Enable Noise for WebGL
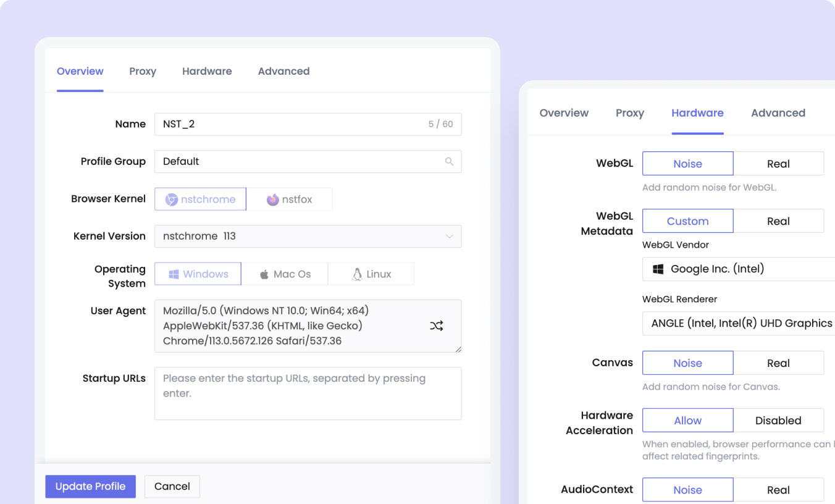835x504 pixels. pos(687,163)
